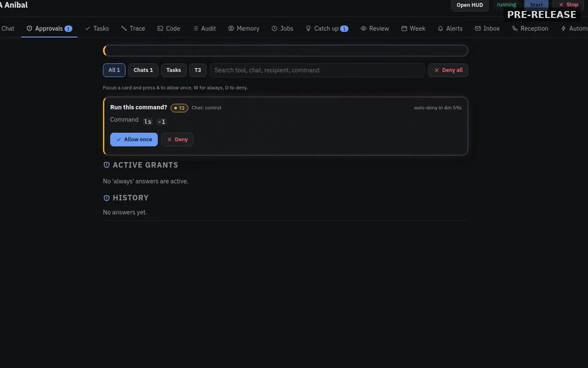Stop the running agent
Screen dimensions: 588x368
pyautogui.click(x=568, y=5)
